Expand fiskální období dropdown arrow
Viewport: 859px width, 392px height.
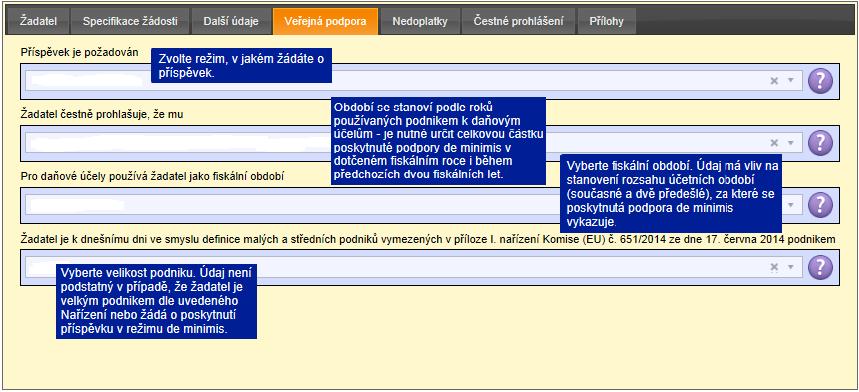tap(791, 205)
